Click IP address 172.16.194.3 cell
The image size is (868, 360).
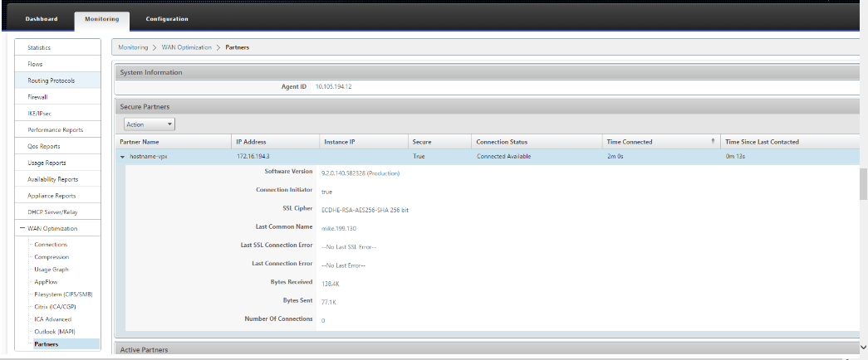click(253, 157)
